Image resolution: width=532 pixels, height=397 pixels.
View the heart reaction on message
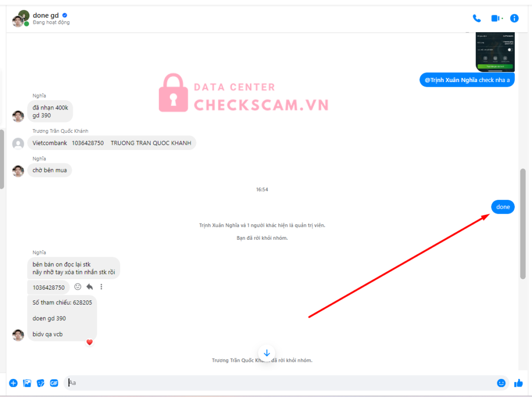tap(89, 342)
